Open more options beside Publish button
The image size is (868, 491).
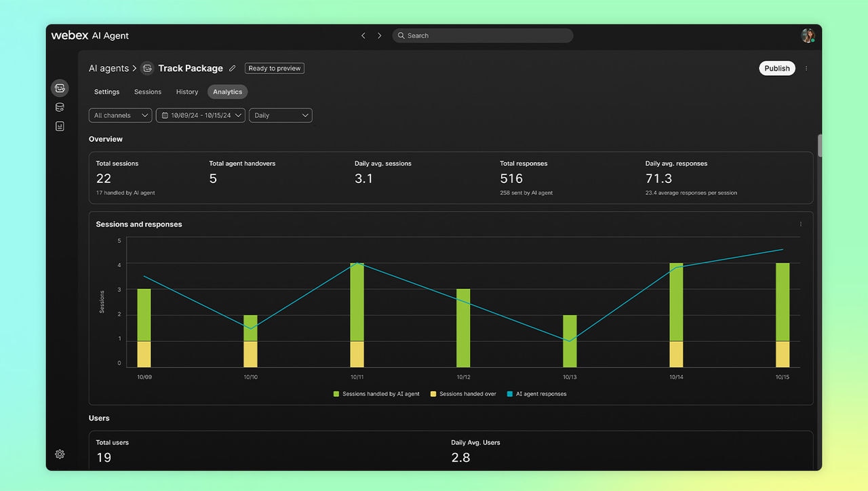tap(806, 68)
